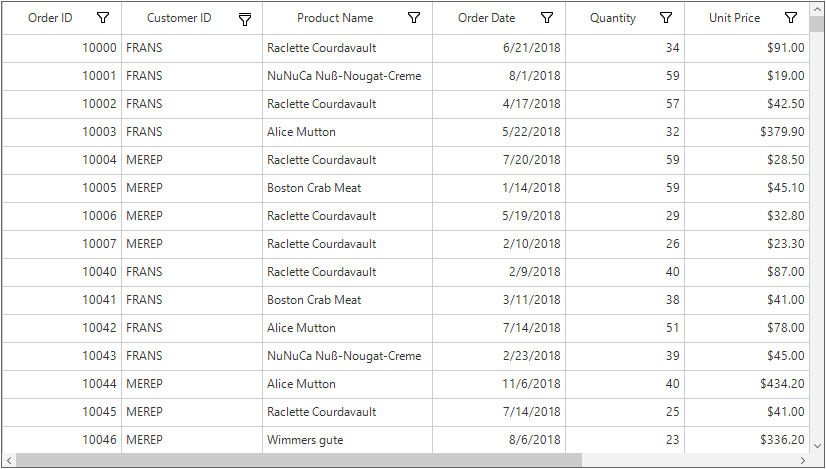Image resolution: width=826 pixels, height=469 pixels.
Task: Select the cell with order 10046
Action: (62, 440)
